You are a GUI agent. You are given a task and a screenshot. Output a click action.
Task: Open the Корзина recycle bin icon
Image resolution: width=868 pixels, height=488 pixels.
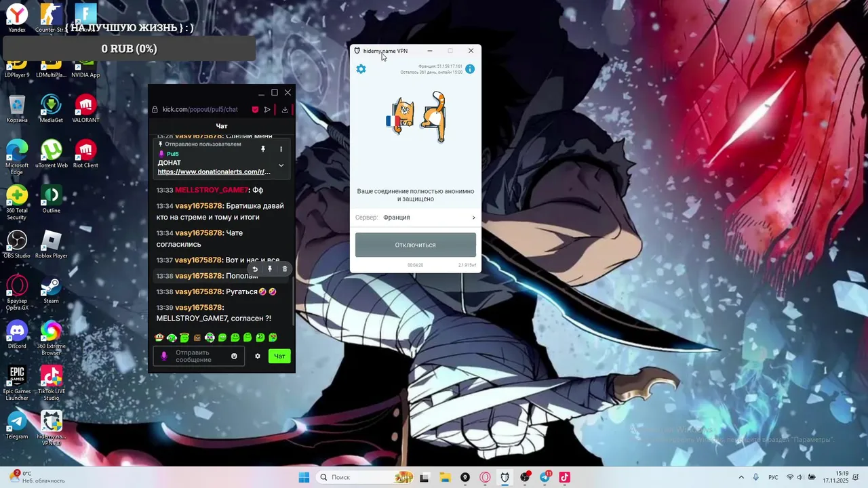click(17, 108)
